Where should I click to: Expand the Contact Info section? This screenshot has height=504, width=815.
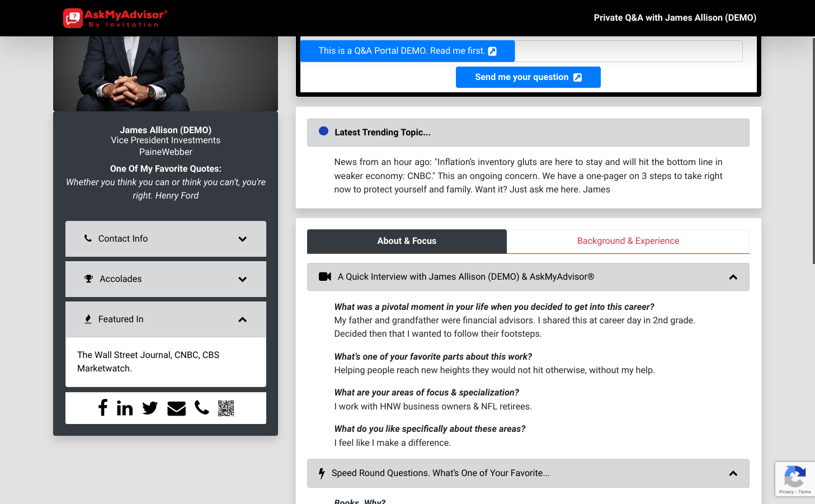pyautogui.click(x=166, y=239)
